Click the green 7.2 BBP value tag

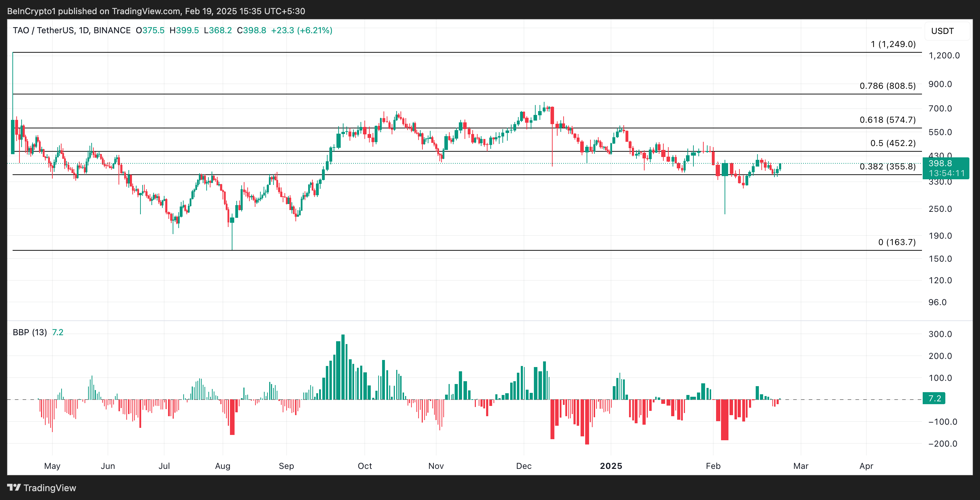point(934,399)
